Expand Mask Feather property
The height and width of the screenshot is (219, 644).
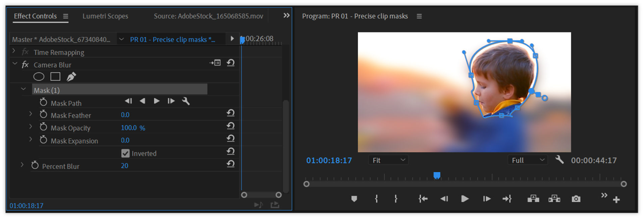(31, 114)
